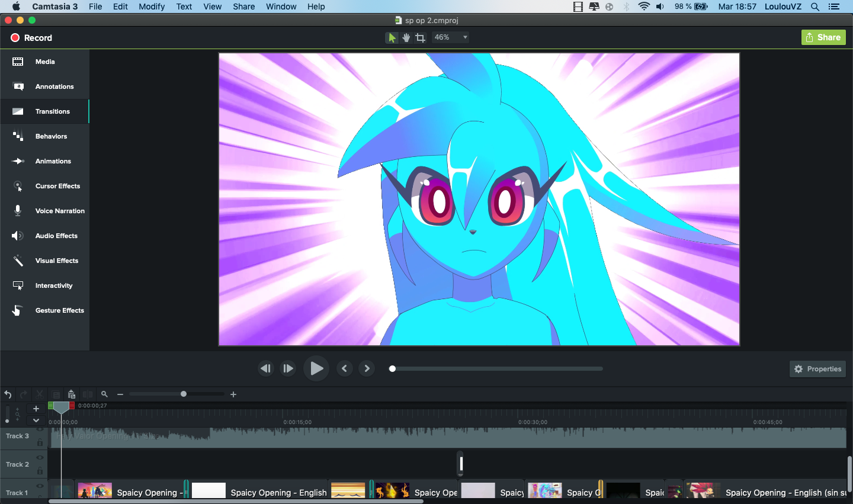Screen dimensions: 853x504
Task: Expand the track options chevron below add-track
Action: tap(36, 420)
